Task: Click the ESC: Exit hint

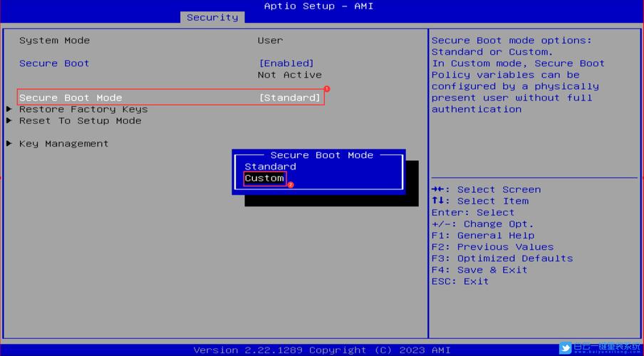Action: (460, 281)
